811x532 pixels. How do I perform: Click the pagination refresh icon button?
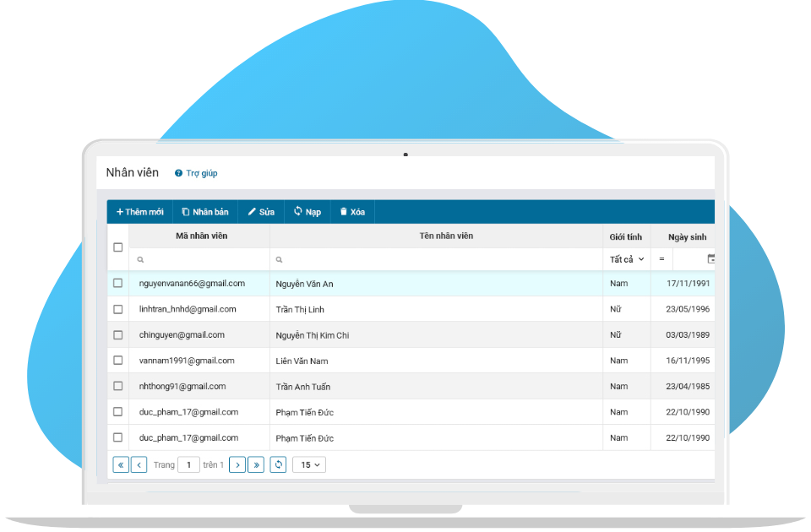pos(278,464)
